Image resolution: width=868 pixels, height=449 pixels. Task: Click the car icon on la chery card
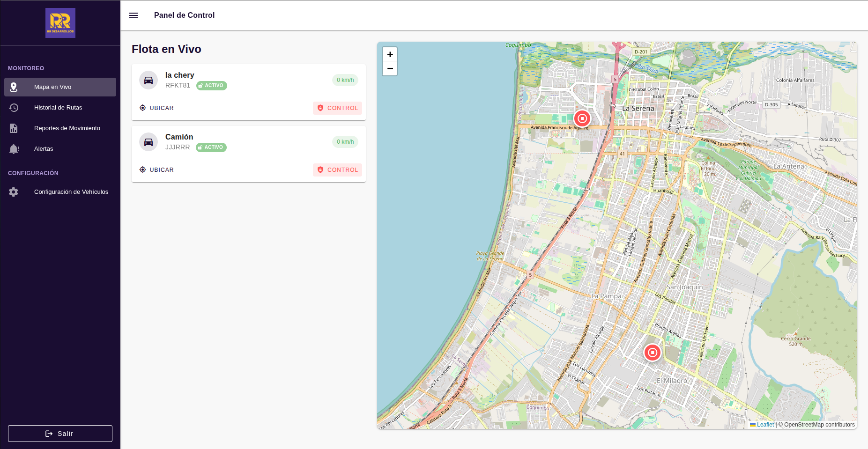coord(148,80)
